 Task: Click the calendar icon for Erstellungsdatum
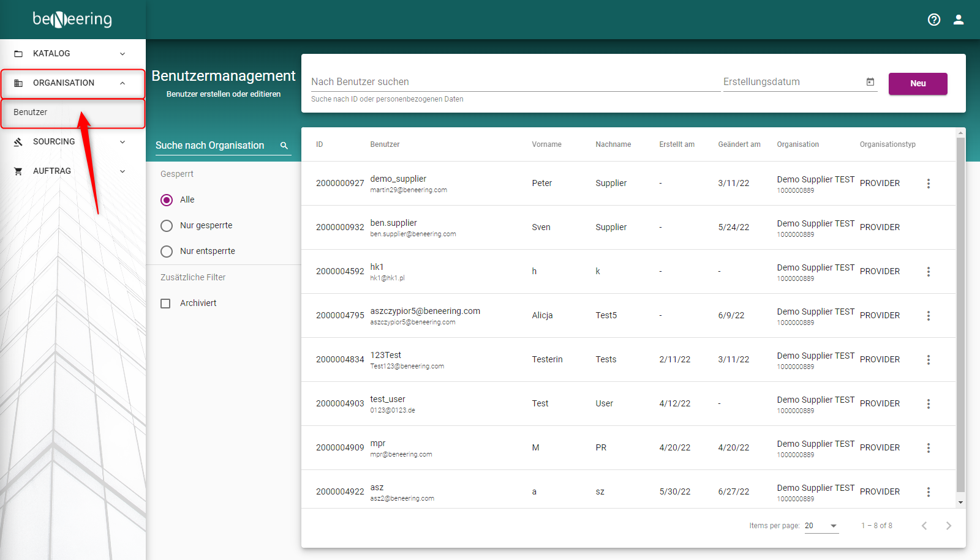coord(870,82)
